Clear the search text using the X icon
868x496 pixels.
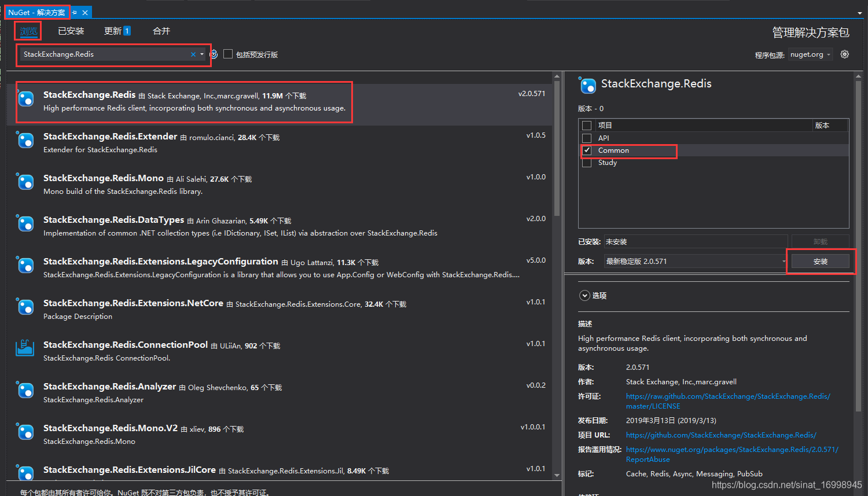point(193,54)
